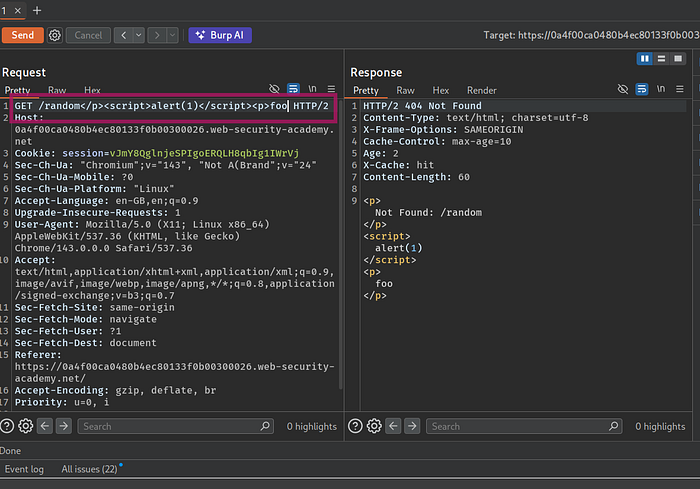Go to previous Response search match
The width and height of the screenshot is (700, 489).
click(x=393, y=426)
